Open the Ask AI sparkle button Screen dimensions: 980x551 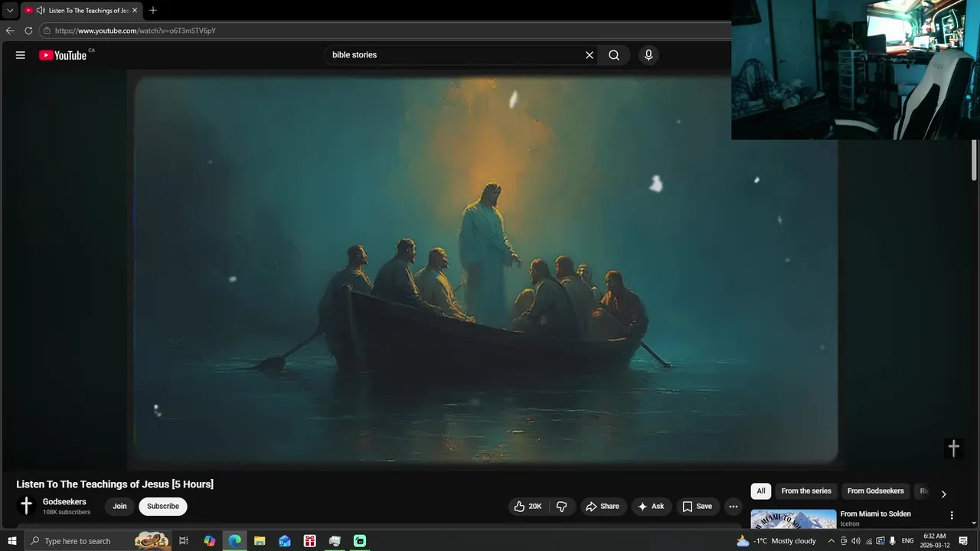click(x=652, y=507)
